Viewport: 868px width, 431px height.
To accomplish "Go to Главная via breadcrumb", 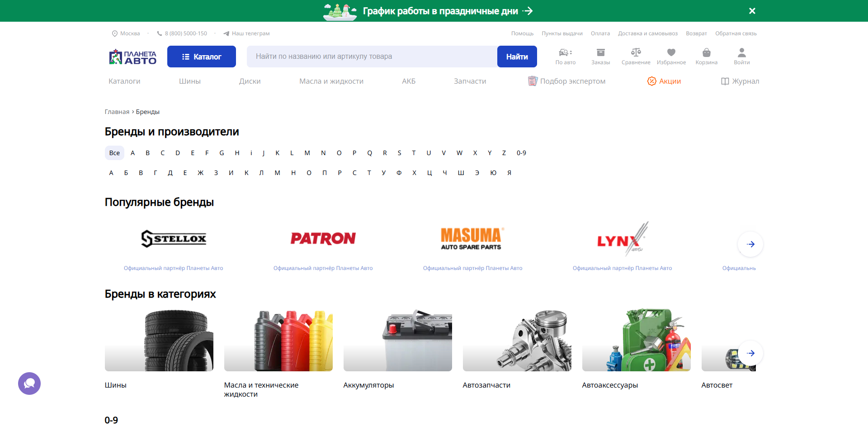I will (x=117, y=111).
